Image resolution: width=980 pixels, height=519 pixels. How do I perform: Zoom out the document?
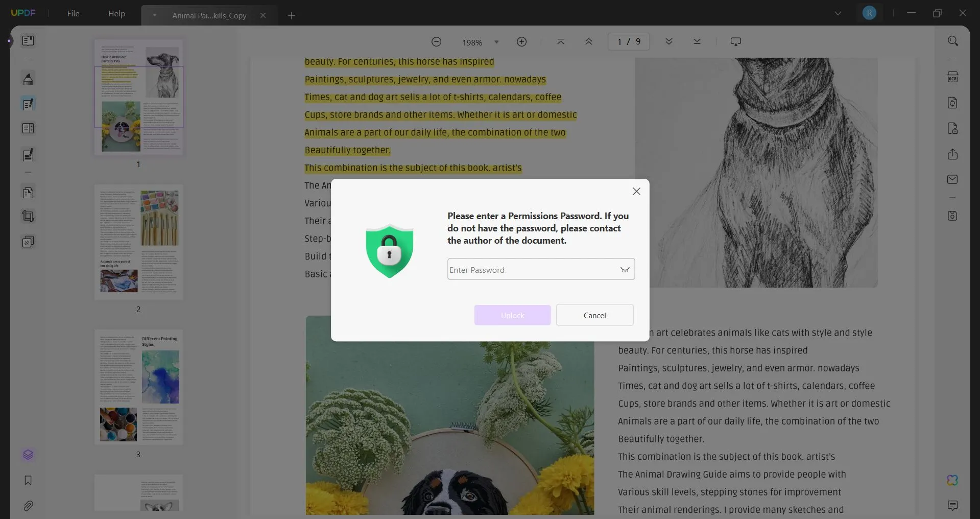pos(436,42)
